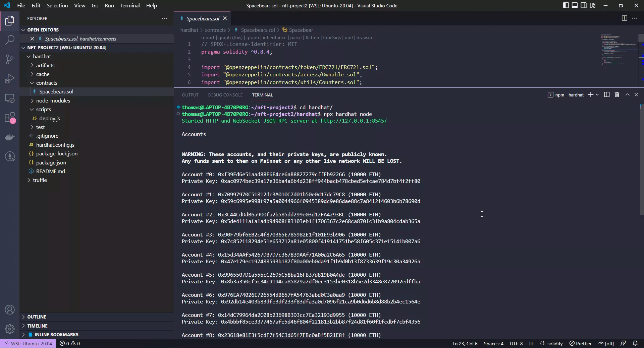Toggle the secondary side bar layout icon
Screen dimensions: 644x348
click(584, 5)
